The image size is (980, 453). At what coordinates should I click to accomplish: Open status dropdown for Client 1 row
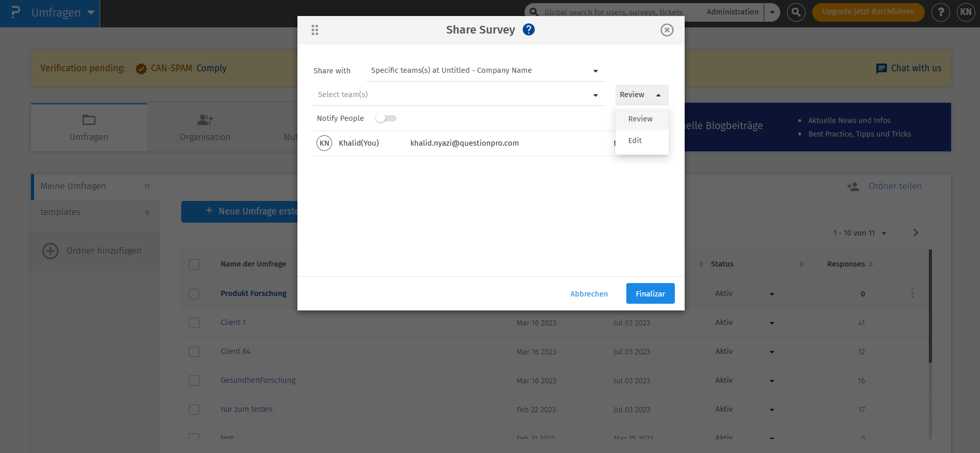772,323
